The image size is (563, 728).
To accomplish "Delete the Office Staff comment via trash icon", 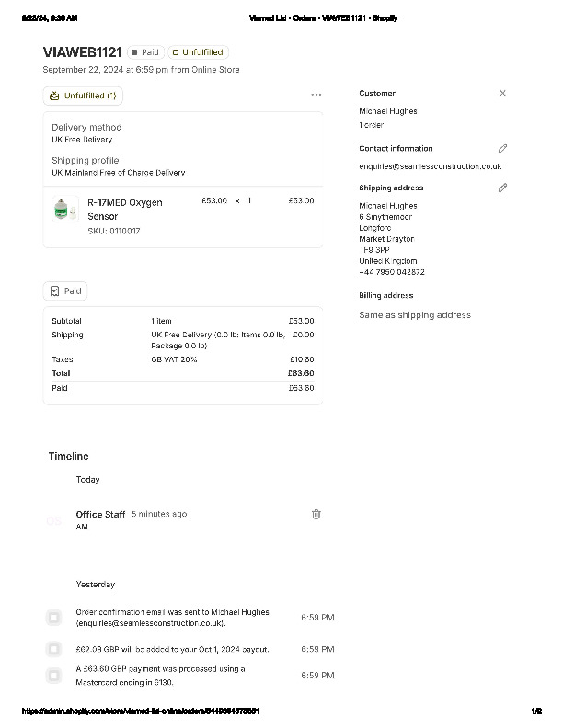I will pos(316,515).
